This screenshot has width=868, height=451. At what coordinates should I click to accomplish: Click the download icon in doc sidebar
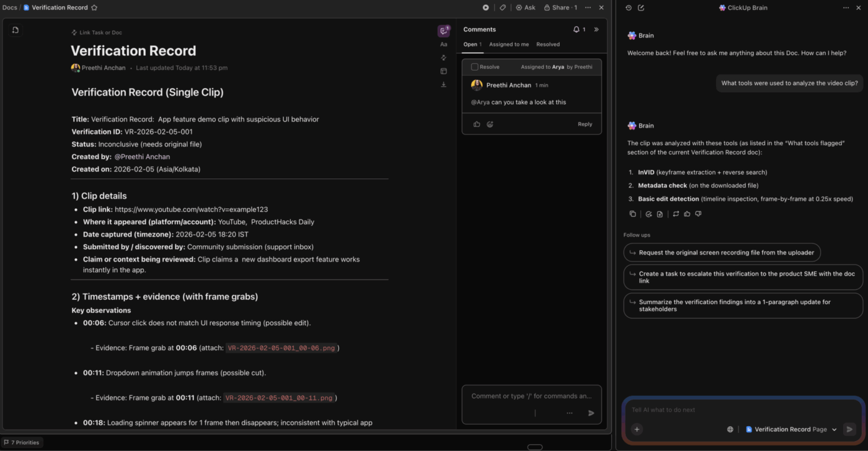click(x=443, y=84)
